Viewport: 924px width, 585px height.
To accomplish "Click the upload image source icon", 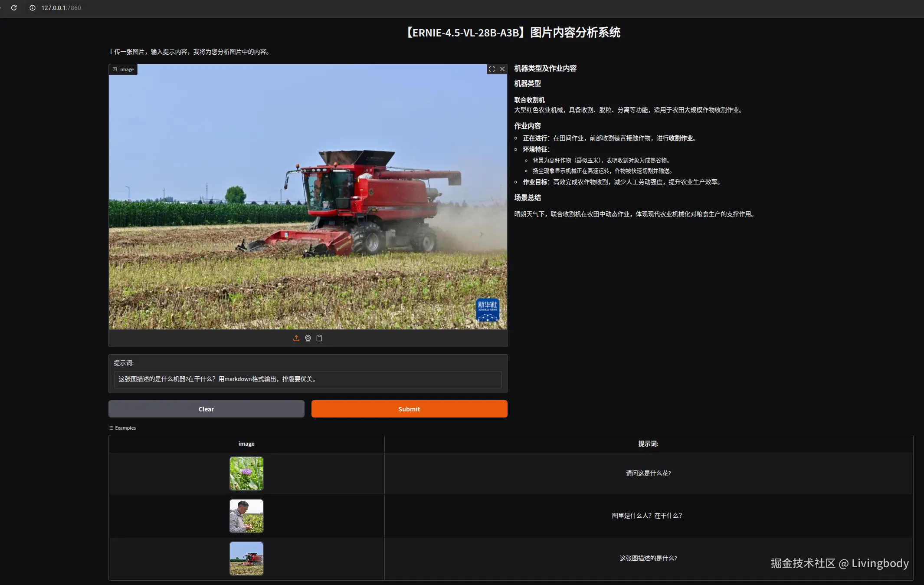I will [x=296, y=338].
